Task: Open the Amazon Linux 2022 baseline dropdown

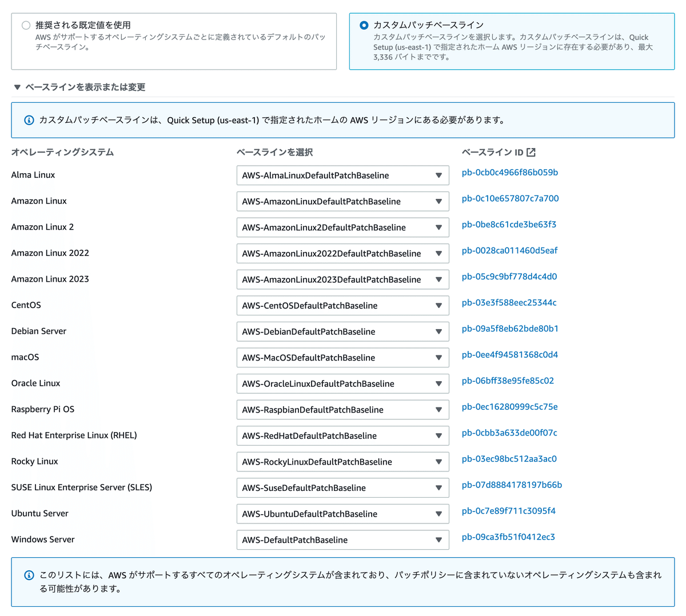Action: click(x=342, y=253)
